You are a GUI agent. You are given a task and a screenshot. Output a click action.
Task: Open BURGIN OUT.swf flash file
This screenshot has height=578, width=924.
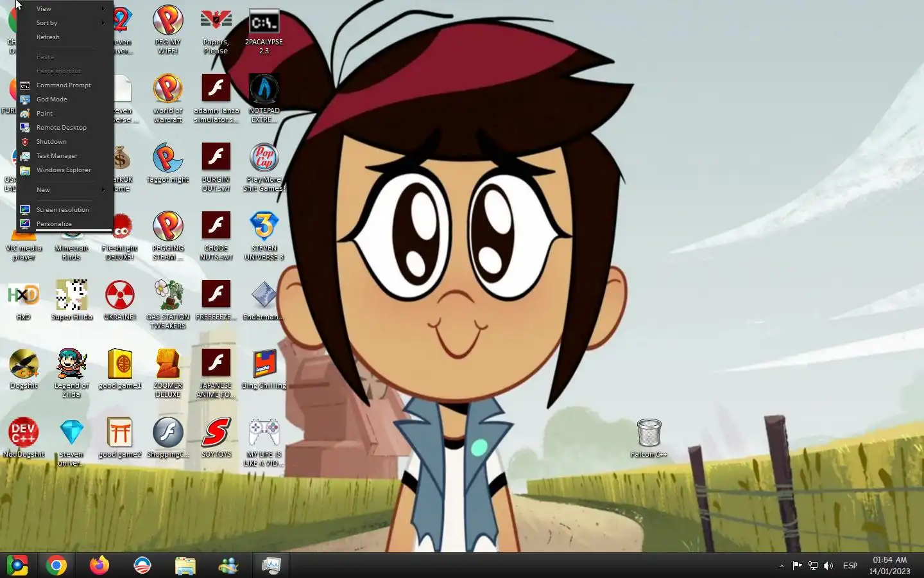coord(216,167)
